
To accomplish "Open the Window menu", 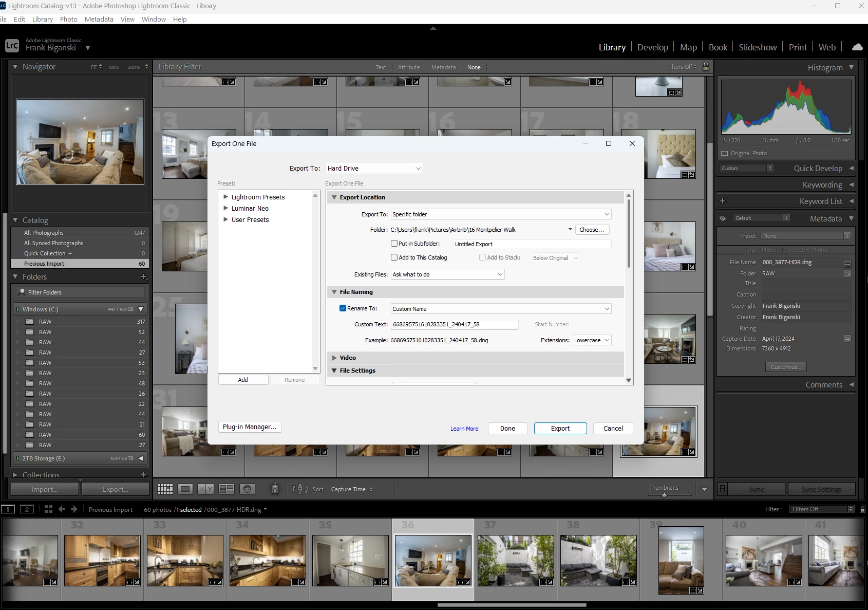I will point(154,19).
